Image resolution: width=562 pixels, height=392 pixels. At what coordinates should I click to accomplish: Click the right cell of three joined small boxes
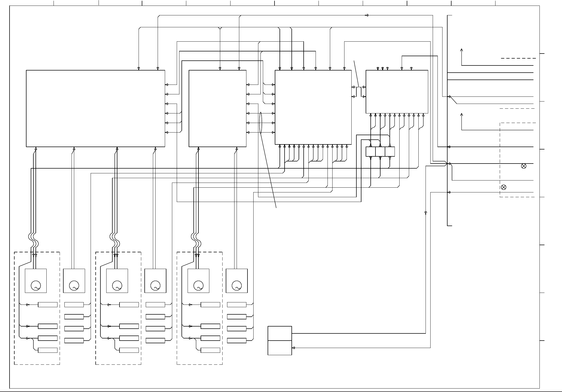(x=390, y=152)
